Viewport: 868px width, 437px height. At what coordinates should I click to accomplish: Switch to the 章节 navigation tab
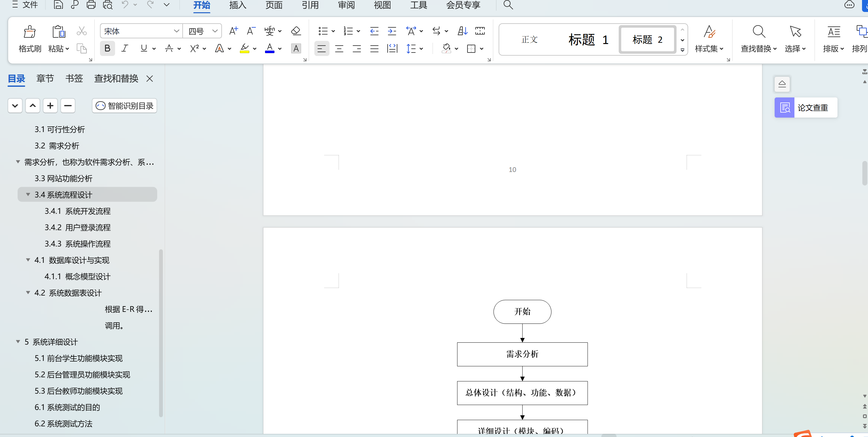pos(45,79)
